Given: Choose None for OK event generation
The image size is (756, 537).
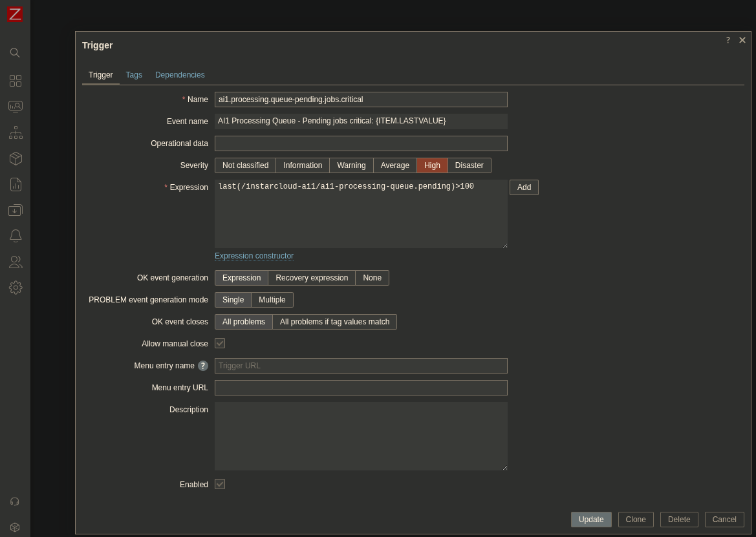Looking at the screenshot, I should tap(373, 278).
